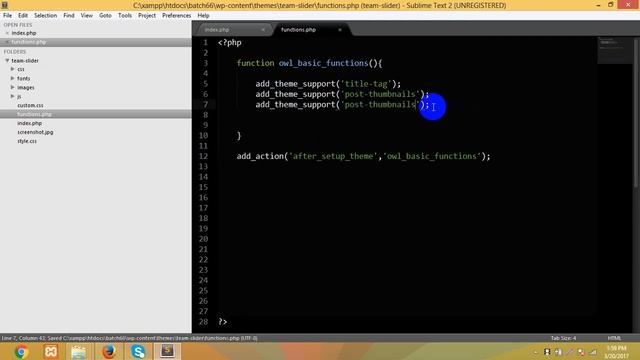Switch to the index.php tab
Screen dimensions: 640x360
[x=233, y=30]
